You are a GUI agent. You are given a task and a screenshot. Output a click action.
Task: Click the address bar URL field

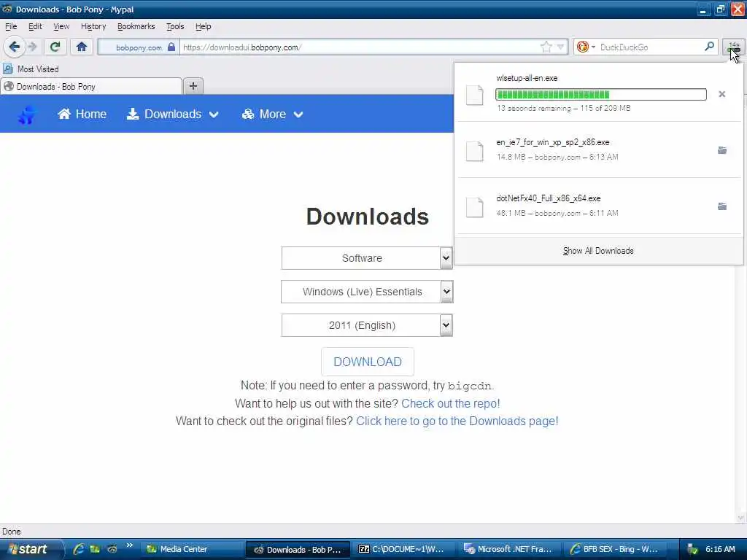360,47
